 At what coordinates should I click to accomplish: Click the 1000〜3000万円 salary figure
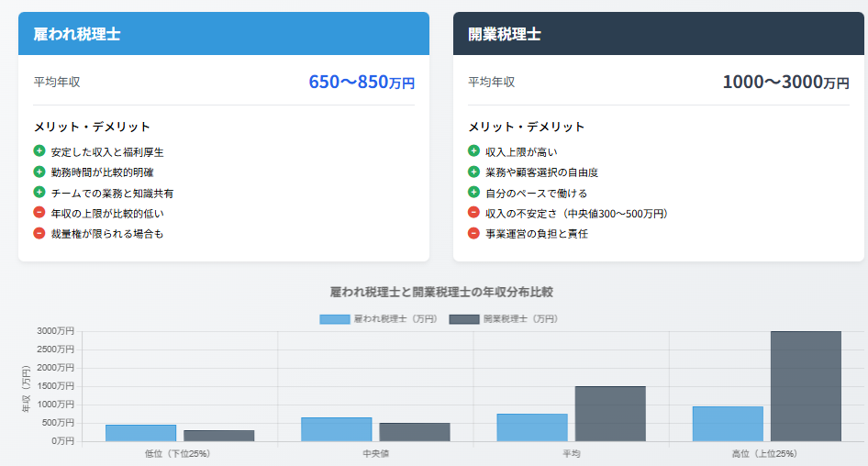(x=785, y=82)
